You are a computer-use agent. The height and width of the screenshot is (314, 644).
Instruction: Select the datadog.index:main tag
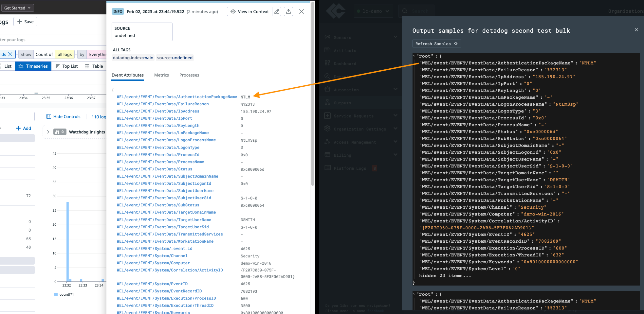point(133,58)
